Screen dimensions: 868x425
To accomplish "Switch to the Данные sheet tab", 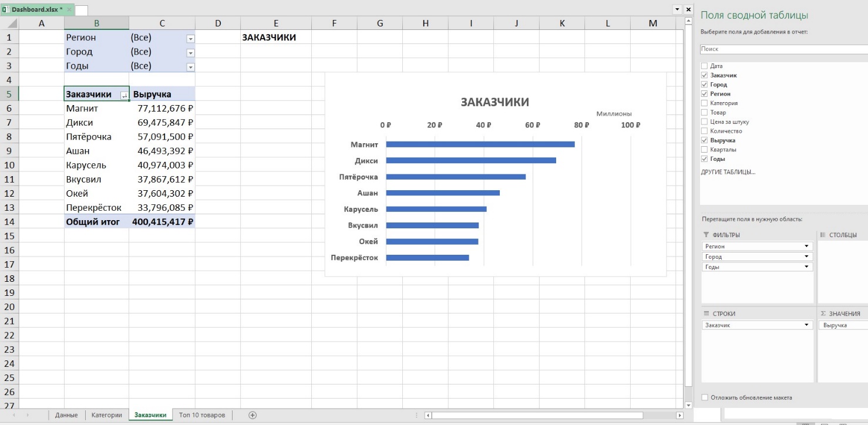I will 66,415.
